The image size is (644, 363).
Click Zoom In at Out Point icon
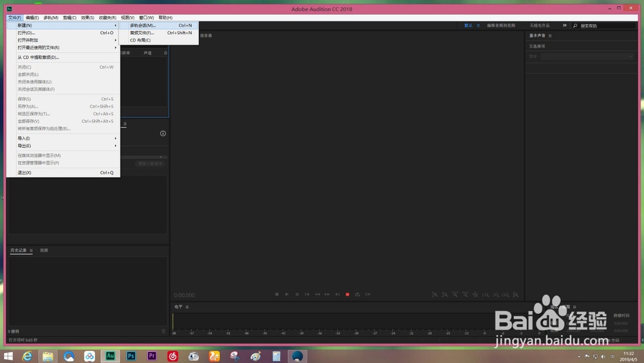coord(496,295)
